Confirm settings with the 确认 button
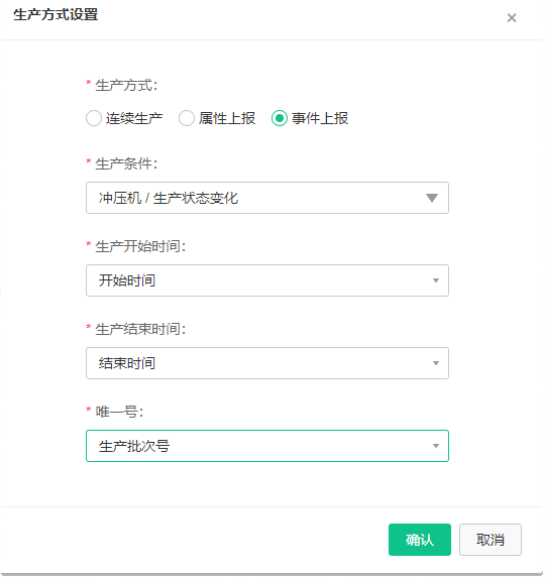The image size is (551, 577). [420, 539]
